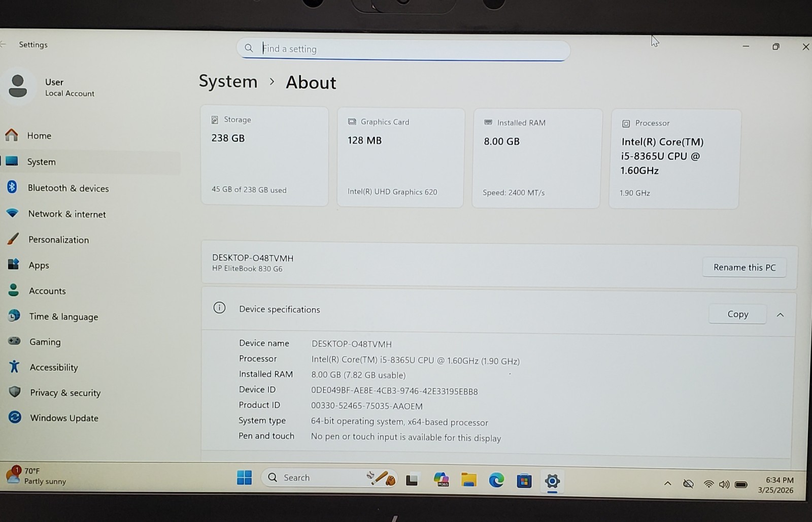Screen dimensions: 812x522
Task: Click 8.00 GB (7.82 GB usable) value
Action: click(358, 375)
